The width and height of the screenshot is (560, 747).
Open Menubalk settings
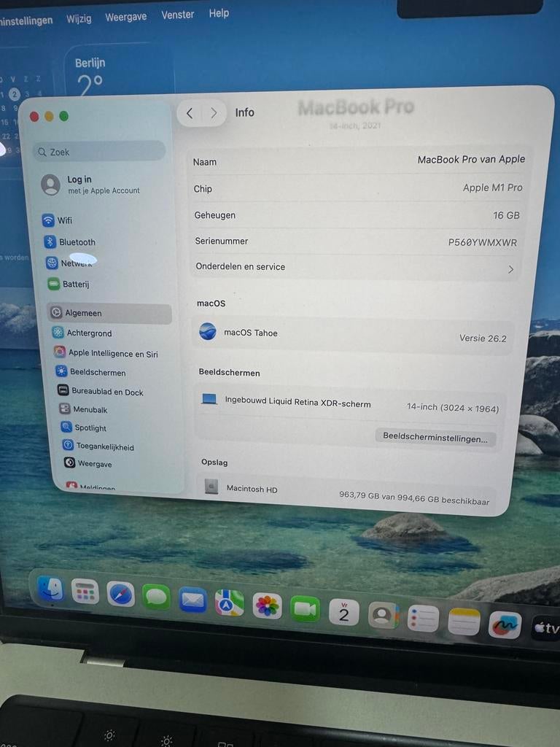pyautogui.click(x=83, y=409)
